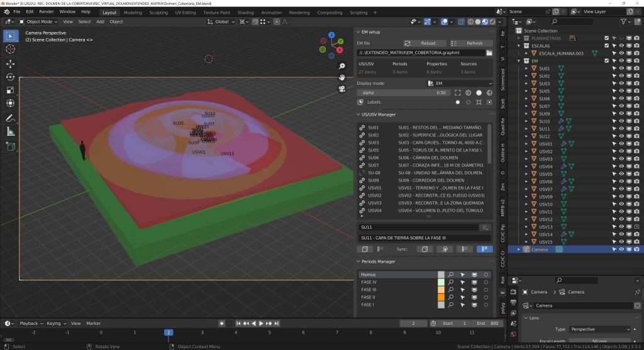Screen dimensions: 644x350
Task: Open the Render menu
Action: [x=47, y=12]
